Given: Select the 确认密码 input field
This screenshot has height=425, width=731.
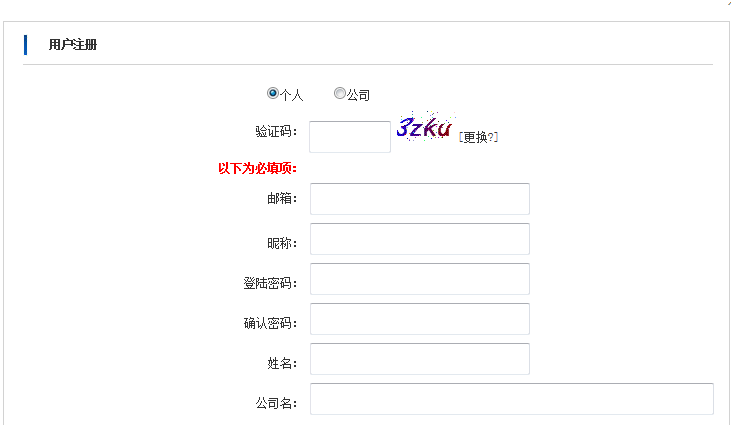Looking at the screenshot, I should point(420,319).
